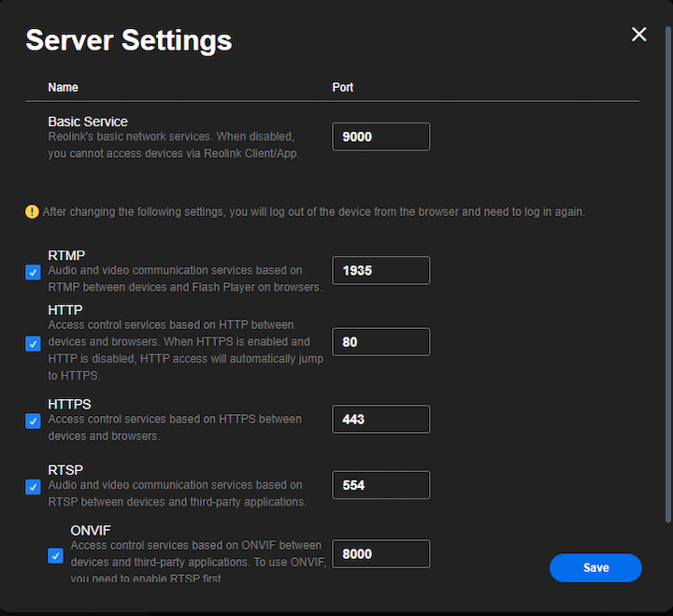Image resolution: width=673 pixels, height=616 pixels.
Task: Close the Server Settings dialog
Action: (638, 35)
